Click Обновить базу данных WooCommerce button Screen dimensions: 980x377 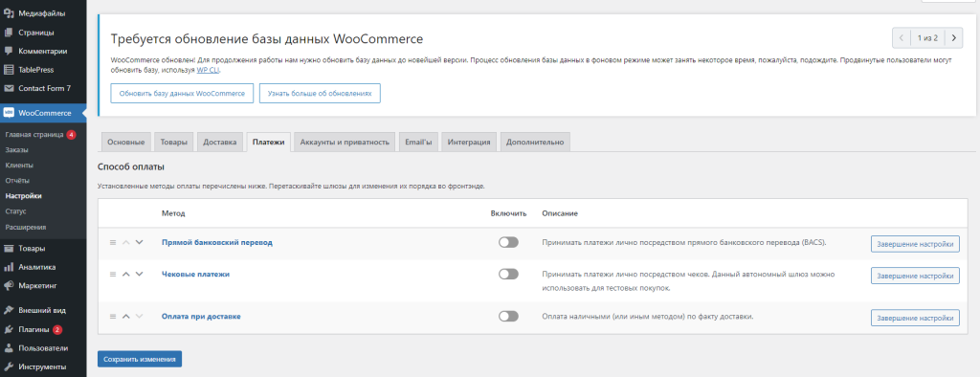[182, 93]
